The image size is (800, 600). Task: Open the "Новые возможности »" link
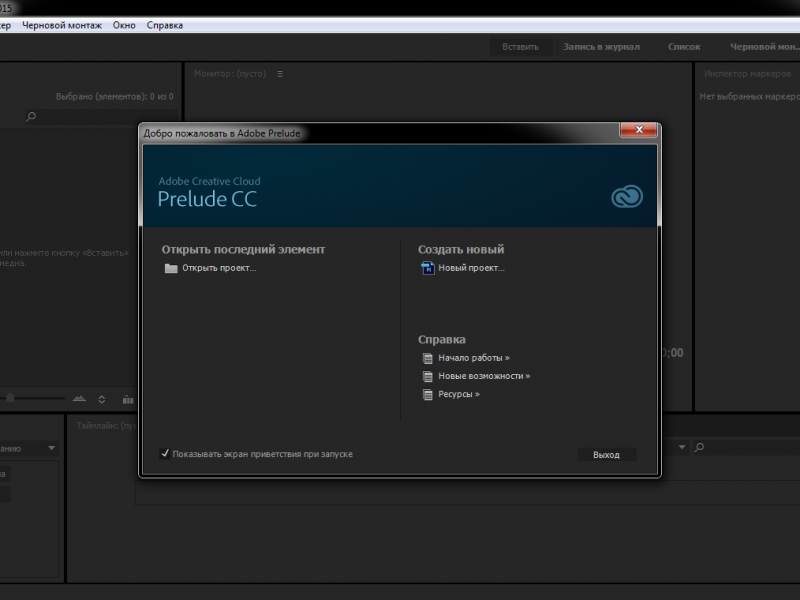(x=484, y=376)
